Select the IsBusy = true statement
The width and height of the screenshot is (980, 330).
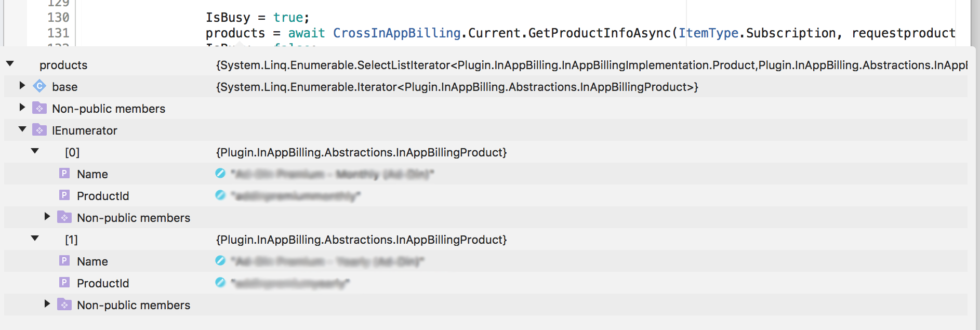[x=255, y=17]
